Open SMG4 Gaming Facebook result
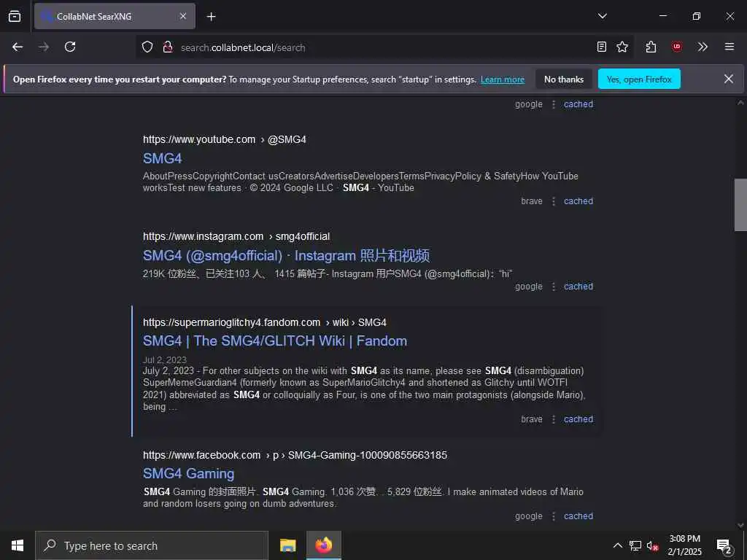The width and height of the screenshot is (747, 560). pos(189,473)
